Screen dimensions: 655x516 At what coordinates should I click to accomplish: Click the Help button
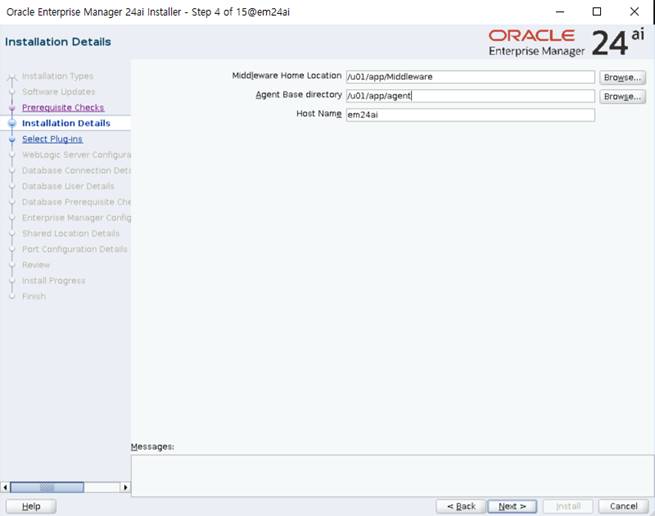[31, 506]
